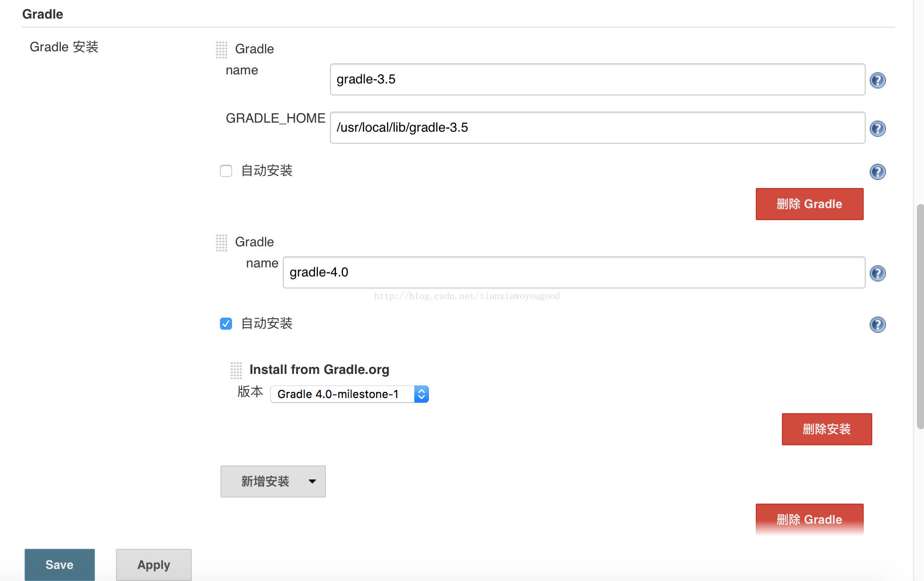924x581 pixels.
Task: Open 新增安装 installer dropdown
Action: point(273,481)
